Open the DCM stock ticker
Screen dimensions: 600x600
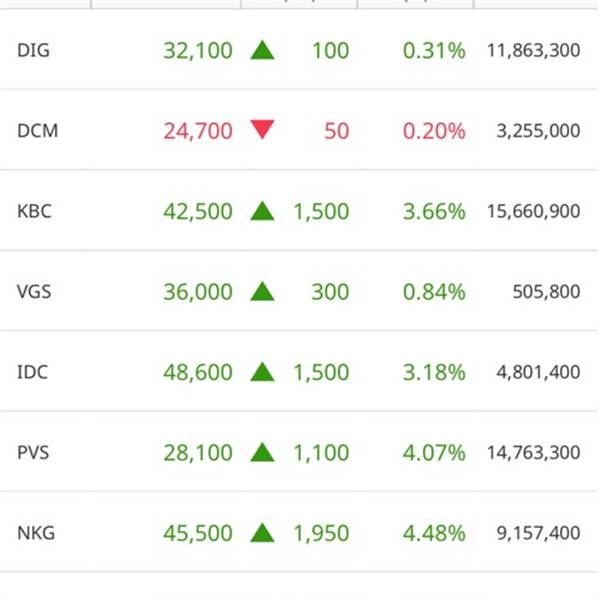click(38, 131)
